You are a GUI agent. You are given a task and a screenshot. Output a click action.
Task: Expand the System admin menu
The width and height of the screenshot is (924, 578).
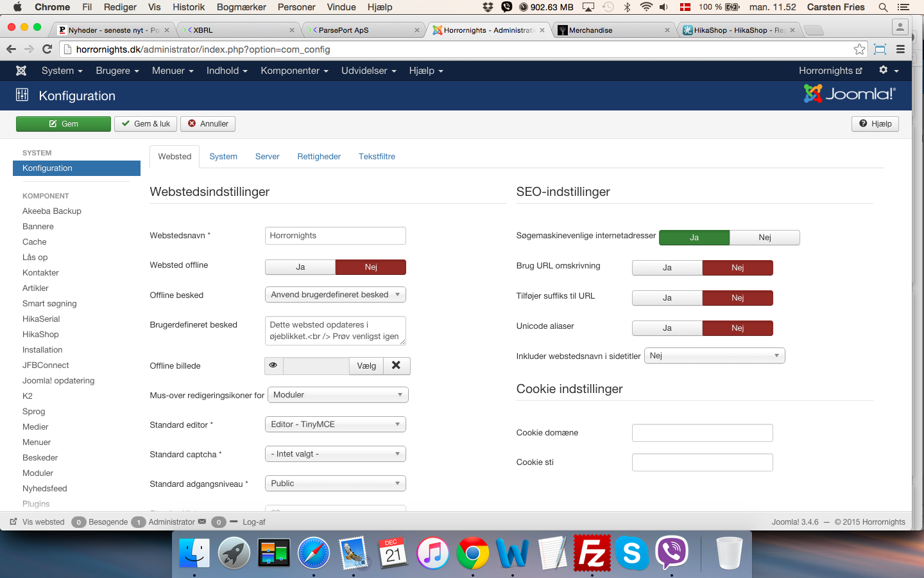coord(62,71)
